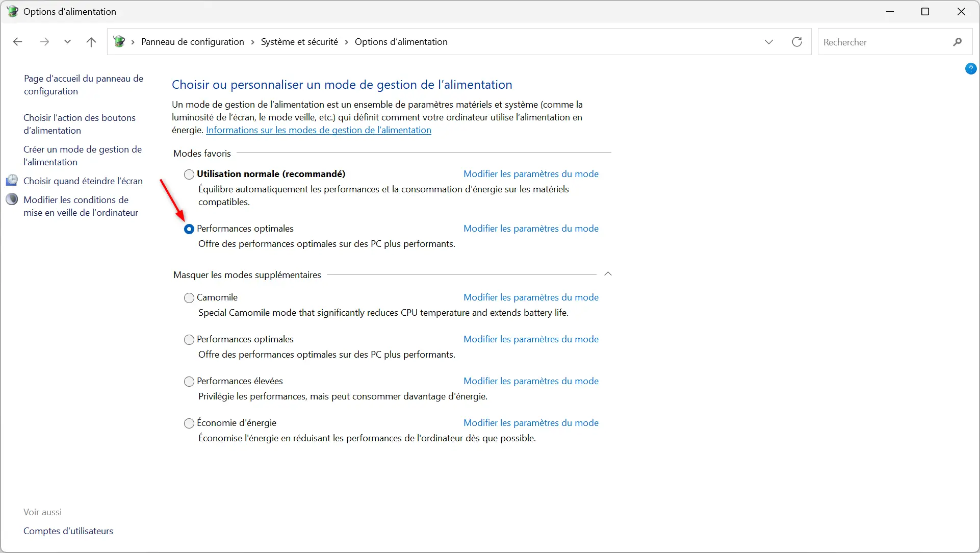Go back with the left arrow button

click(x=17, y=42)
